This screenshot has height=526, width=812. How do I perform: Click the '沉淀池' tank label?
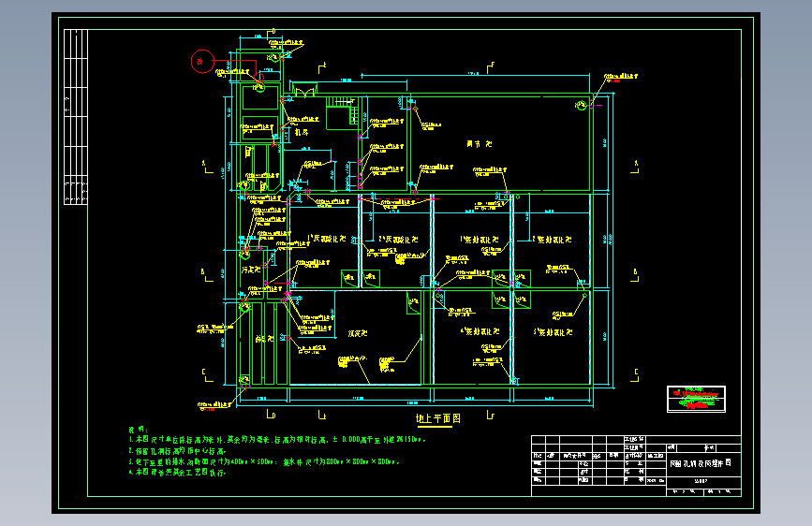click(x=358, y=333)
